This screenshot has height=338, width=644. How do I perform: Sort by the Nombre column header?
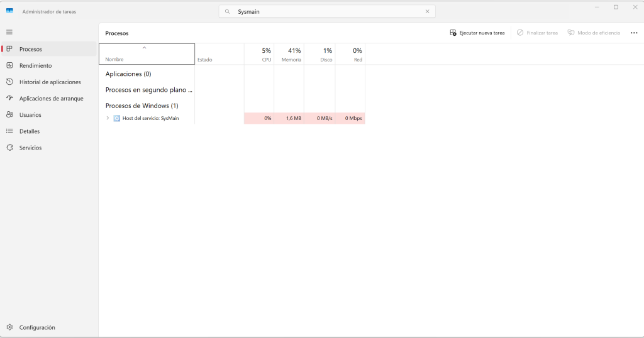(x=147, y=54)
